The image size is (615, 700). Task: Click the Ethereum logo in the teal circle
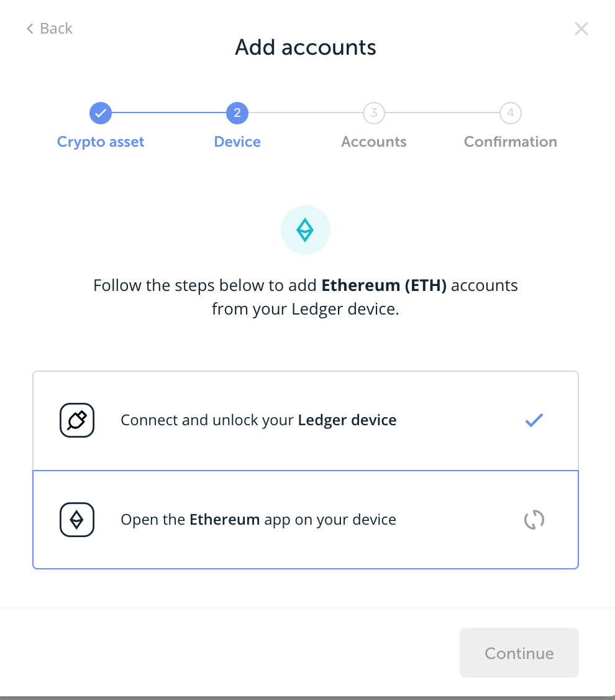[x=306, y=229]
